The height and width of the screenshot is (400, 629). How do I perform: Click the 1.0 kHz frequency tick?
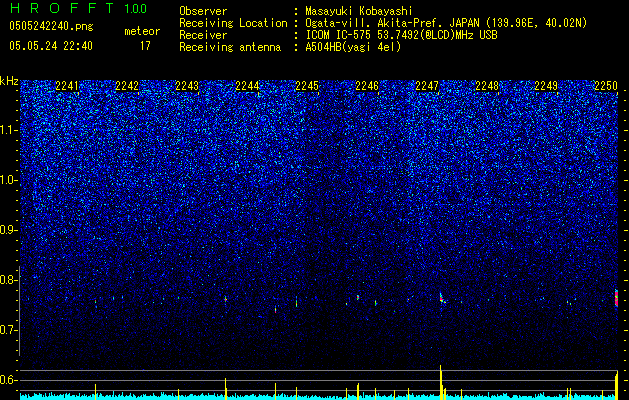pos(9,180)
